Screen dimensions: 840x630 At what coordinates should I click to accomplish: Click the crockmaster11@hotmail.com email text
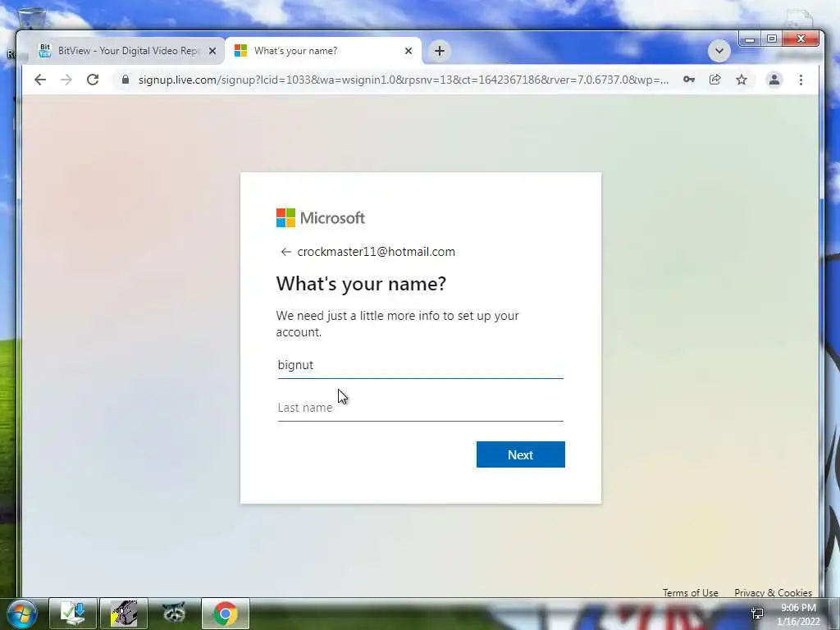[x=376, y=252]
